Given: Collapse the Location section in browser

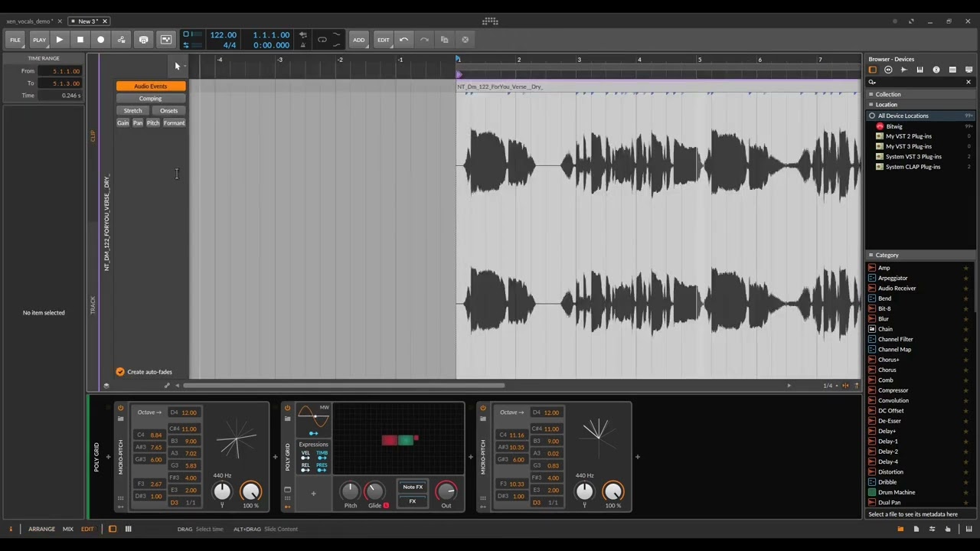Looking at the screenshot, I should [x=871, y=105].
